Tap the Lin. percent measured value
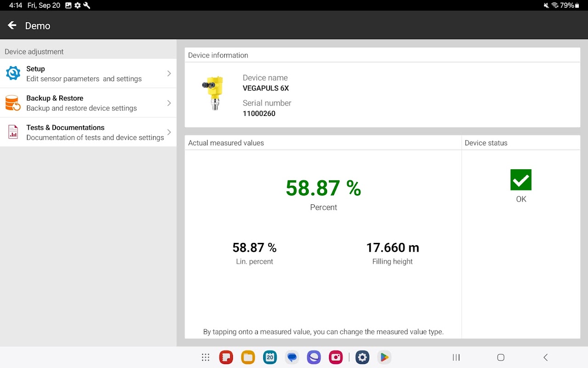This screenshot has height=368, width=588. pyautogui.click(x=254, y=248)
